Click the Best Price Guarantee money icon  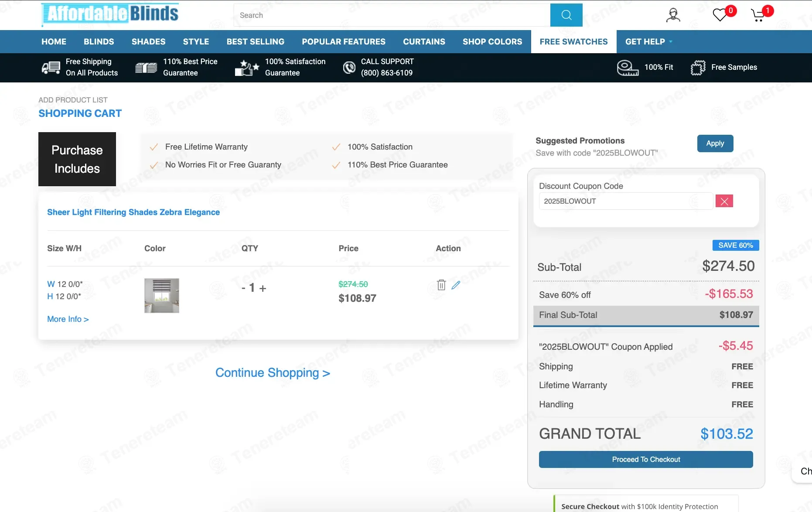click(x=146, y=68)
